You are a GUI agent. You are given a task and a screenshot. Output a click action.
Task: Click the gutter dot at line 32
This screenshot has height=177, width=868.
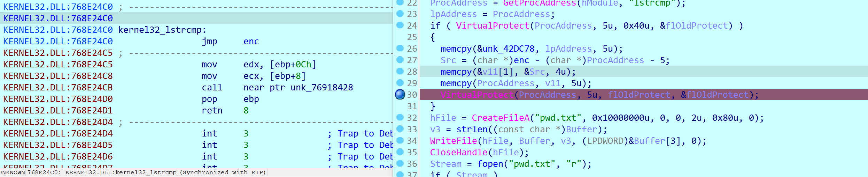pyautogui.click(x=400, y=117)
